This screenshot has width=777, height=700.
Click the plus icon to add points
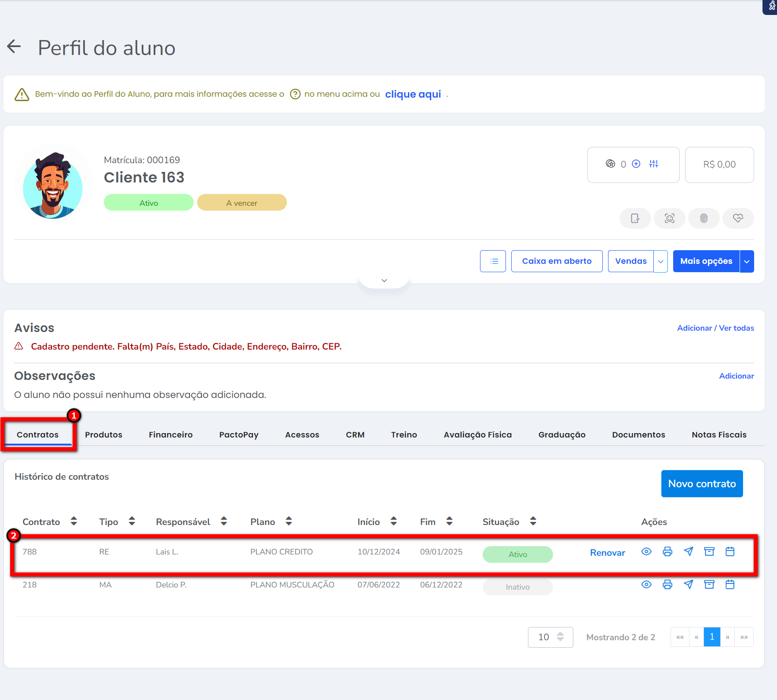(636, 164)
